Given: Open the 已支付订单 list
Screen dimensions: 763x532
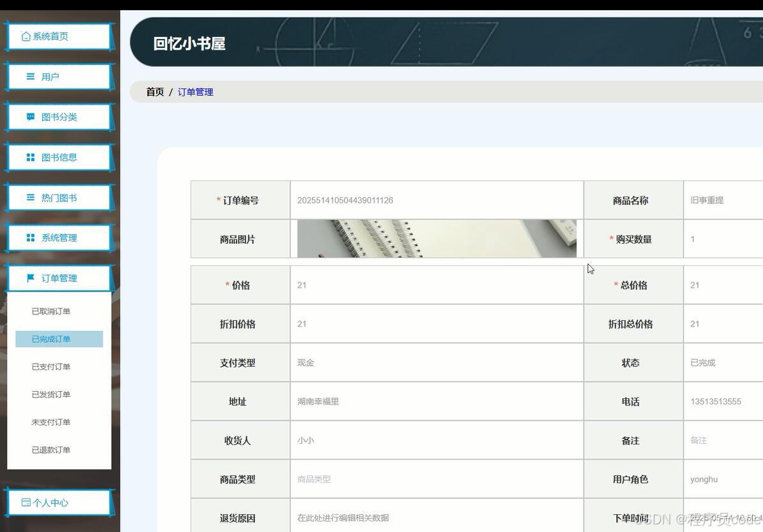Looking at the screenshot, I should (50, 366).
